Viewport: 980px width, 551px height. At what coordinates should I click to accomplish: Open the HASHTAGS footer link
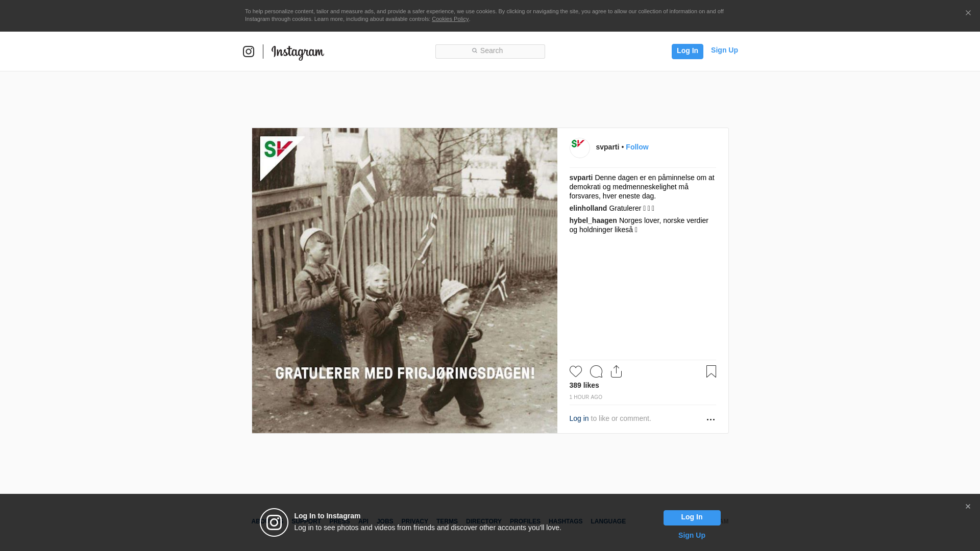(x=566, y=521)
